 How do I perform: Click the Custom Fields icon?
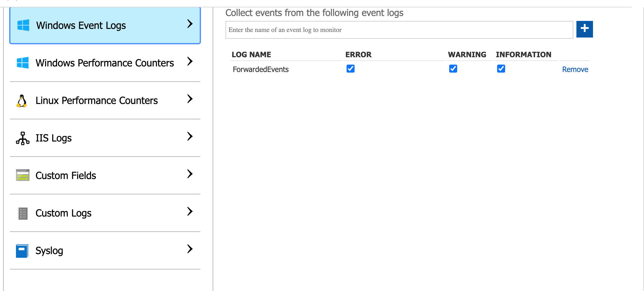23,175
